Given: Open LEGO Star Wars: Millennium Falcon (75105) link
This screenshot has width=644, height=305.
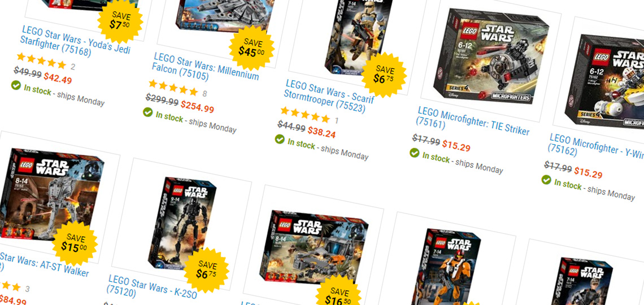Looking at the screenshot, I should coord(206,68).
